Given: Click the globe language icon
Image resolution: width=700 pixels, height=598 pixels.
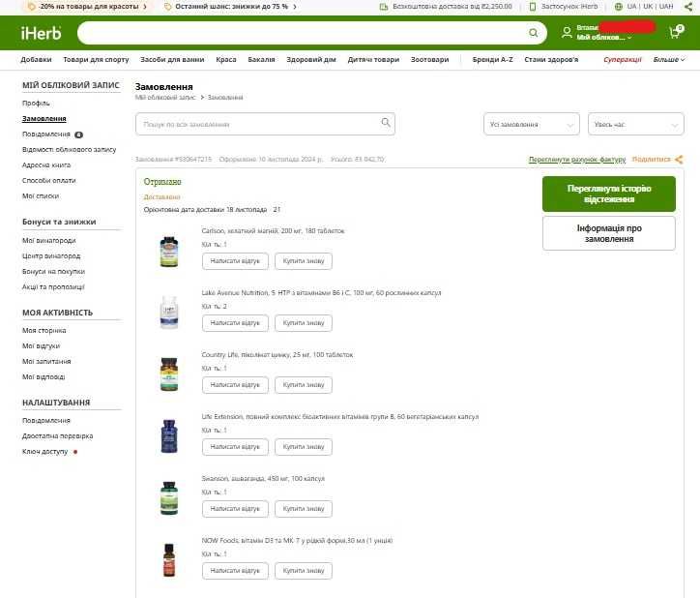Looking at the screenshot, I should (x=619, y=6).
